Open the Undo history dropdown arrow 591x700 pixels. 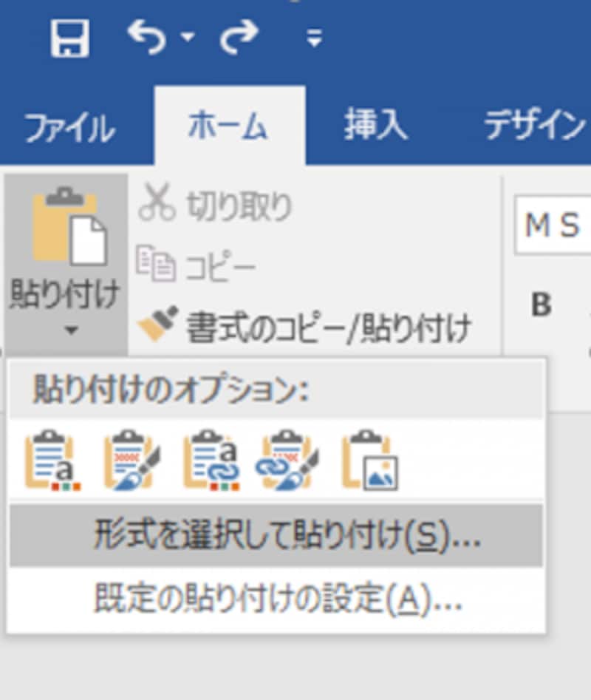188,38
